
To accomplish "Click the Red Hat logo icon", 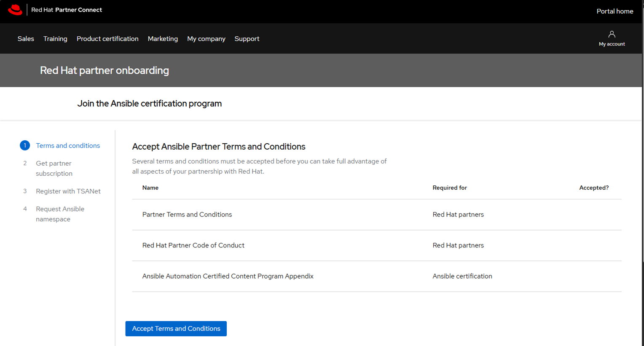I will (x=15, y=10).
